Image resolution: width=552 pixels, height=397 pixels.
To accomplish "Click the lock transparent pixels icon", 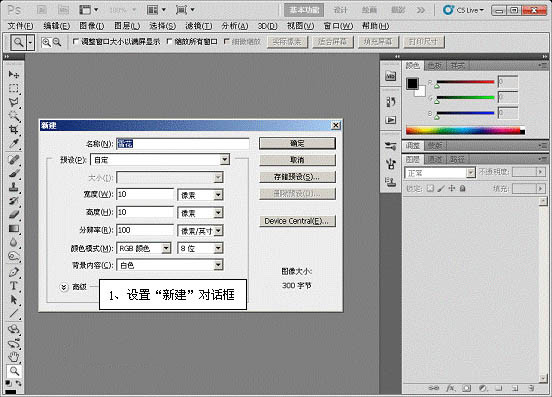I will [430, 189].
